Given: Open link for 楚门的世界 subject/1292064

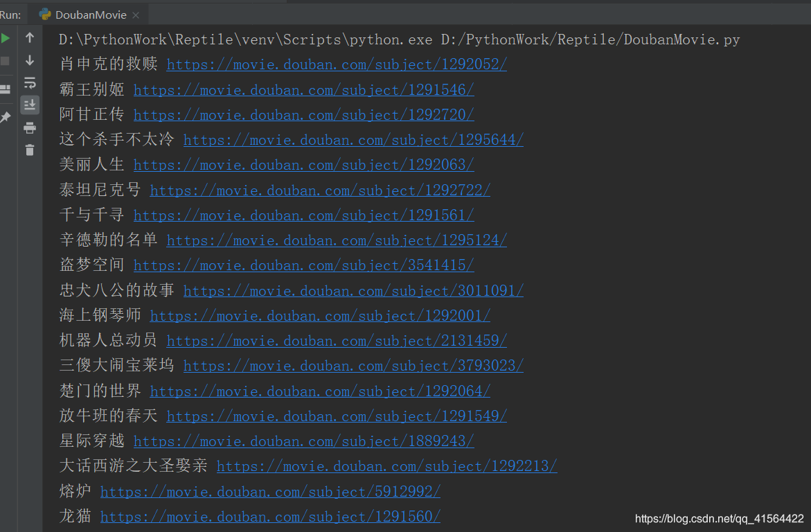Looking at the screenshot, I should (x=320, y=391).
